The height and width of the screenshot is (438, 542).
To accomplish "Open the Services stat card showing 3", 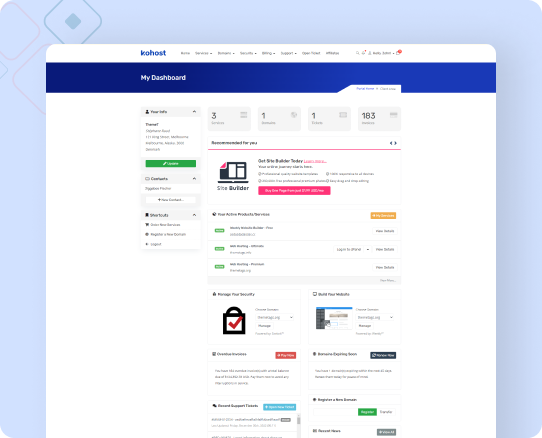I will pyautogui.click(x=229, y=119).
